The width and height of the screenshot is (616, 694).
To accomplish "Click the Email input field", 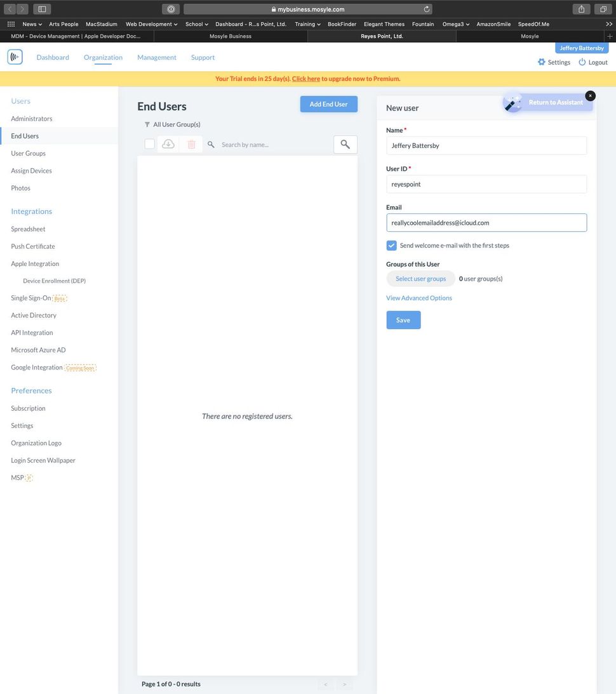I will point(486,222).
